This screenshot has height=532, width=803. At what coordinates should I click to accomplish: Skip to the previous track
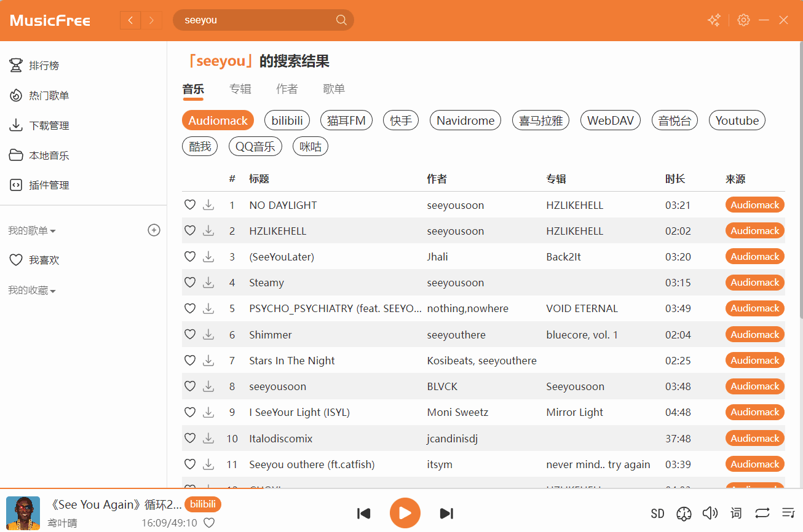363,513
